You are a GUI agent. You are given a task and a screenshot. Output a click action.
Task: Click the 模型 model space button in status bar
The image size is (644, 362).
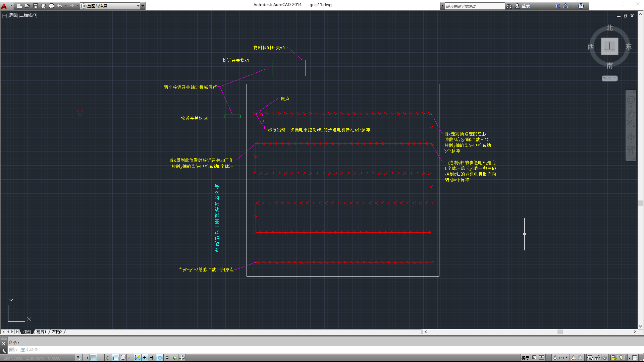point(525,358)
